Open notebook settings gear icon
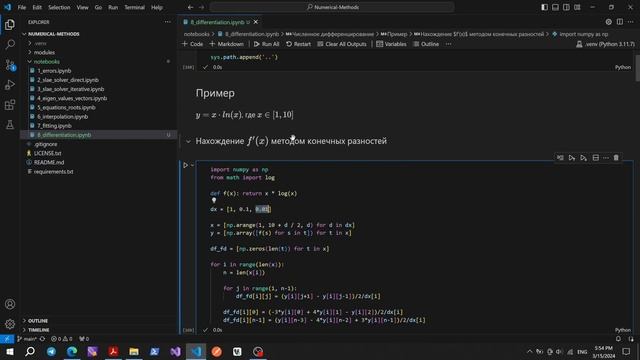This screenshot has width=640, height=360. [x=609, y=22]
